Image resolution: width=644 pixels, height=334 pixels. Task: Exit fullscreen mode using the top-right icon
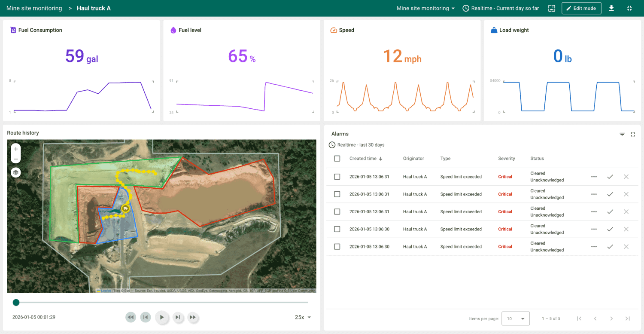pyautogui.click(x=629, y=8)
